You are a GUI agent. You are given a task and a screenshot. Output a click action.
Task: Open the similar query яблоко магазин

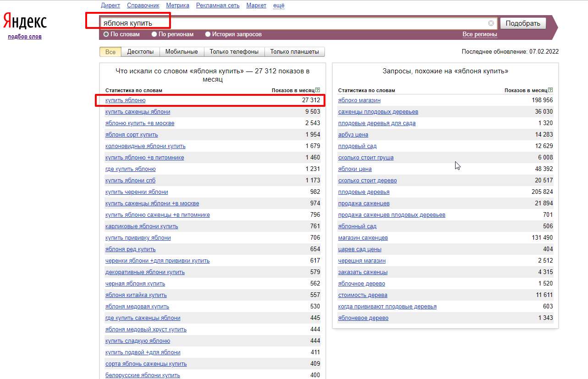359,100
